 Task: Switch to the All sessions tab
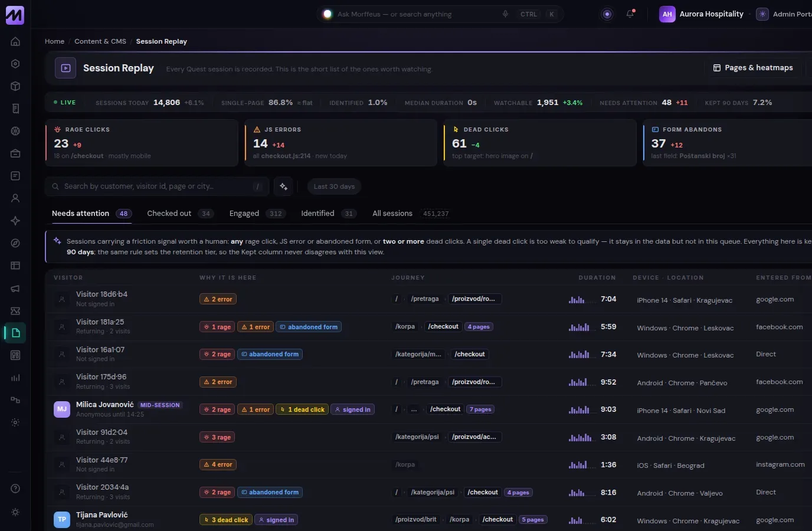pos(411,214)
